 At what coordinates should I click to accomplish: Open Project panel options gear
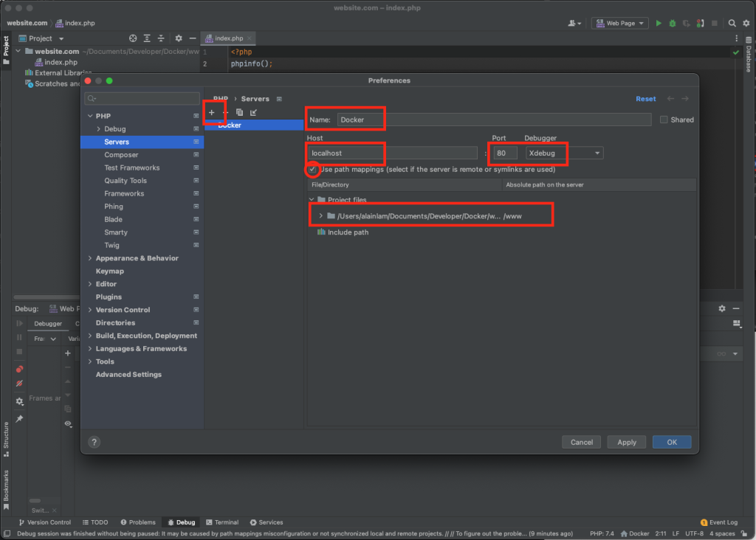pyautogui.click(x=179, y=38)
